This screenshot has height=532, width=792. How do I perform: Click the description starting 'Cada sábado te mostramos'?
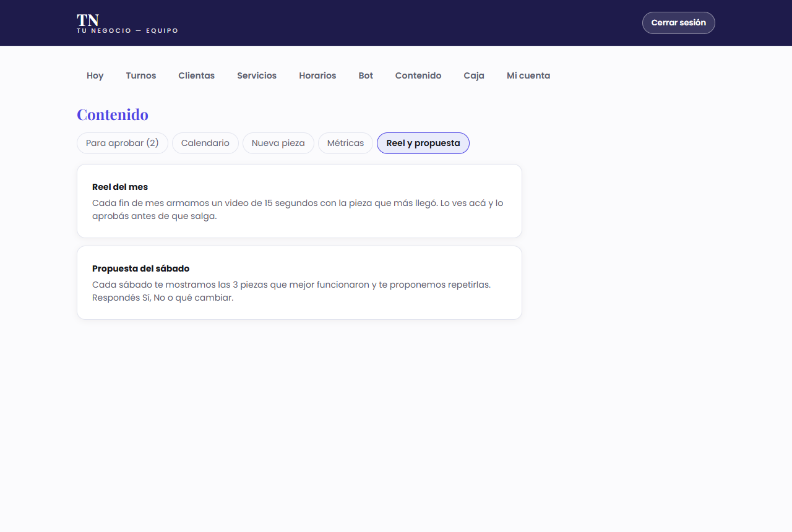291,291
